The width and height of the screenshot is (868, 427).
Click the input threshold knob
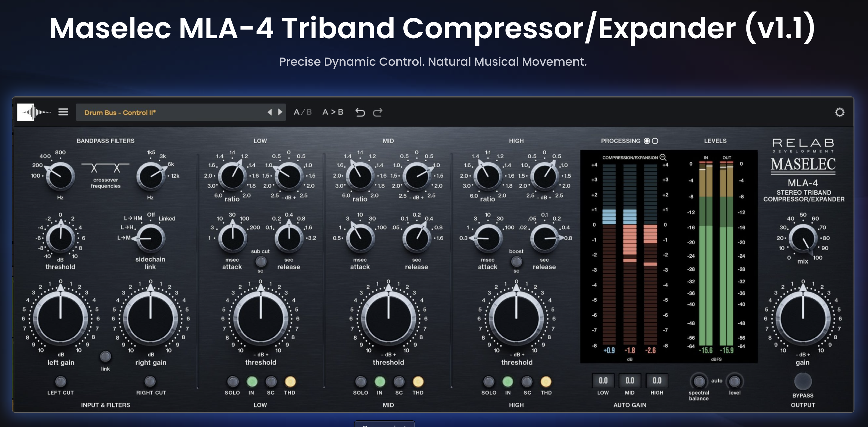(61, 238)
